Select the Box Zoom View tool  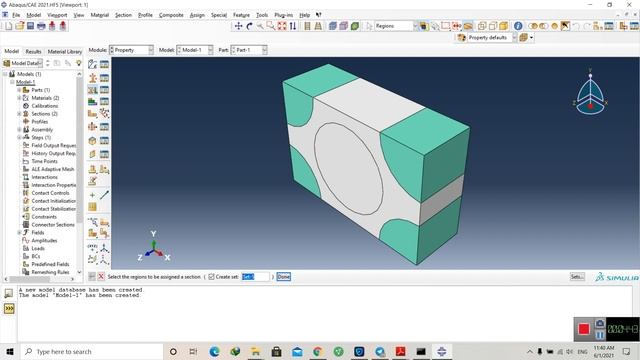point(271,26)
